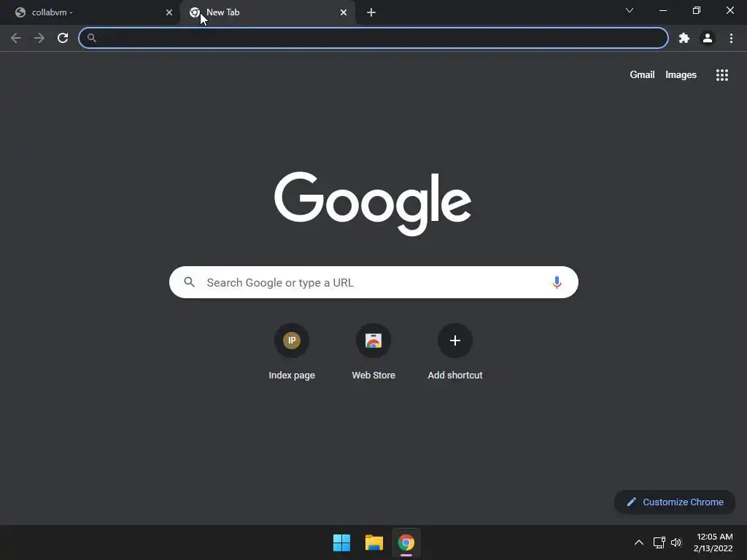Viewport: 747px width, 560px height.
Task: Click into Search Google or type a URL box
Action: [x=373, y=282]
